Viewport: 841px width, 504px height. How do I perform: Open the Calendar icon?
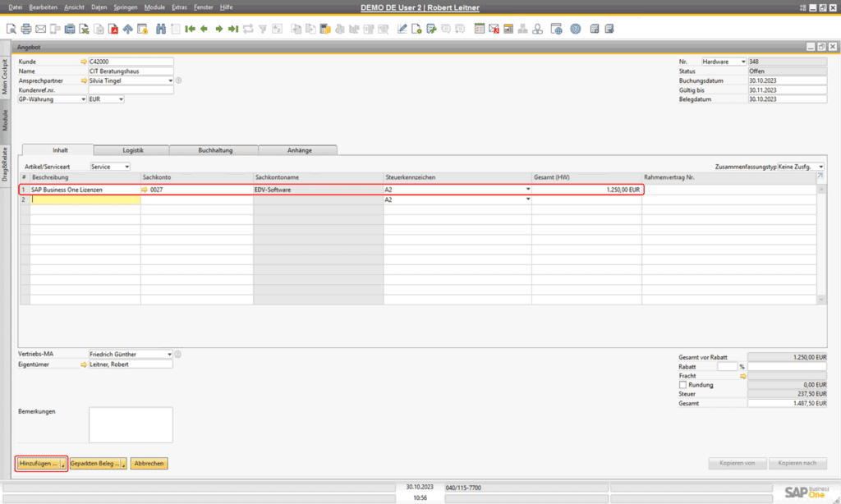tap(478, 29)
